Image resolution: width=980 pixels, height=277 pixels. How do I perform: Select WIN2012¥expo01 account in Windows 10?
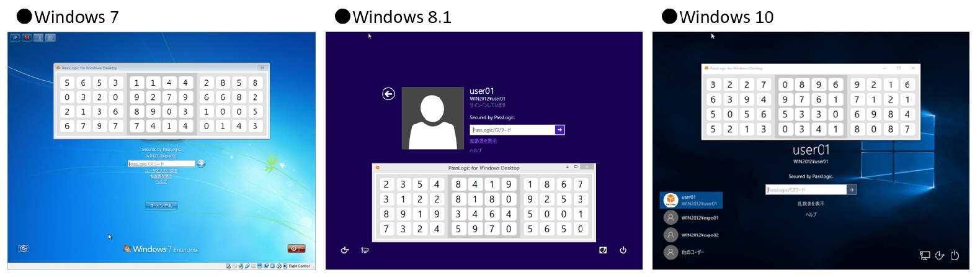pyautogui.click(x=691, y=218)
